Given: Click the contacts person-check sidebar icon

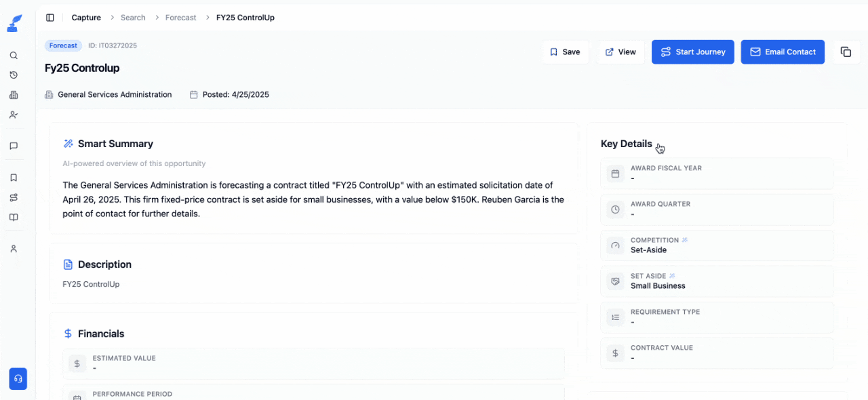Looking at the screenshot, I should click(x=14, y=115).
